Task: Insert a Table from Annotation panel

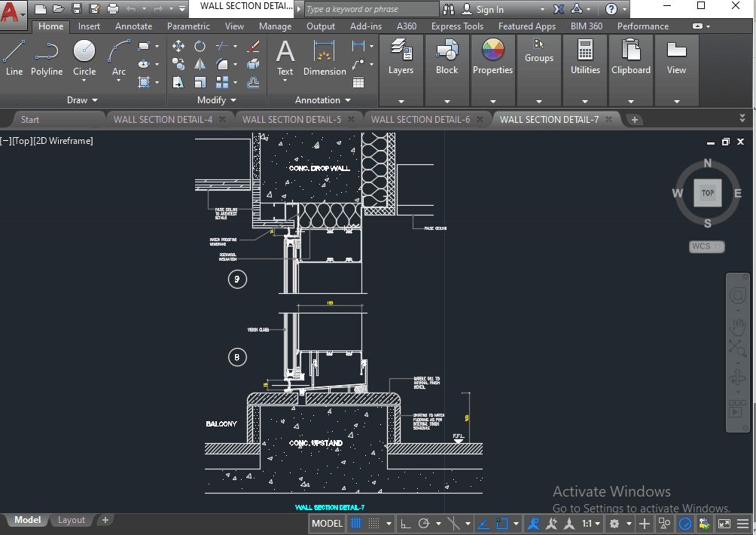Action: pyautogui.click(x=358, y=82)
